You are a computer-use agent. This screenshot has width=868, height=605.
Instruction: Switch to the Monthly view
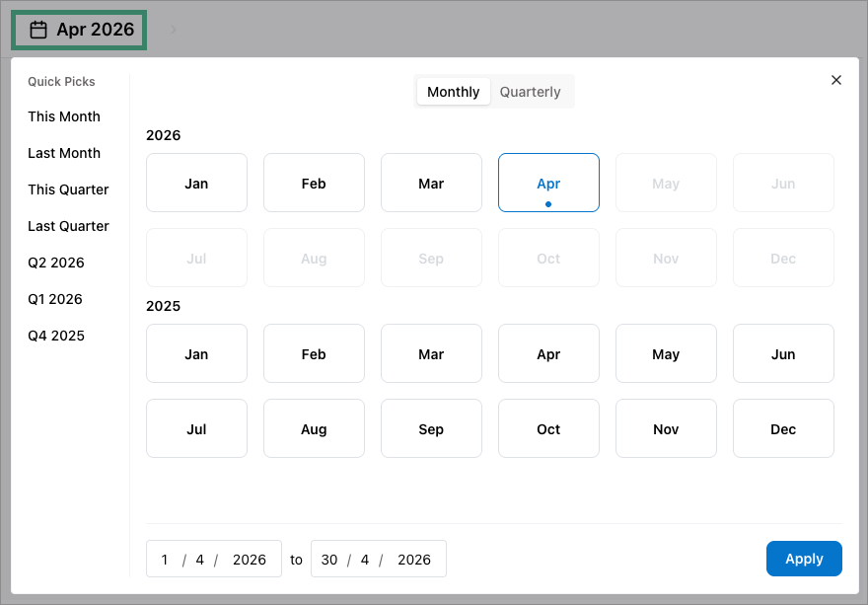453,92
